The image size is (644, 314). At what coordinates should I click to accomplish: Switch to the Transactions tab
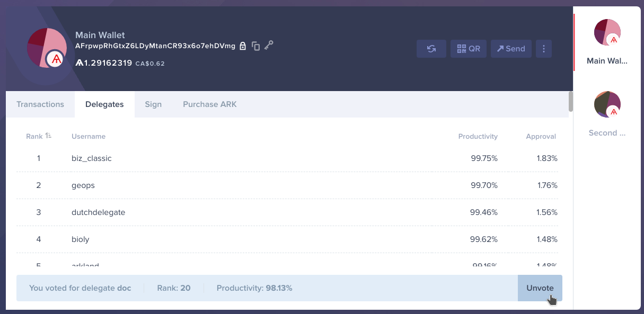(x=40, y=104)
